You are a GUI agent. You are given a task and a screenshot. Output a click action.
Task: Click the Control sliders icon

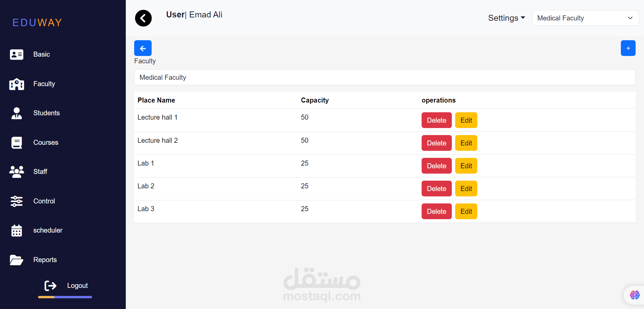pos(16,201)
